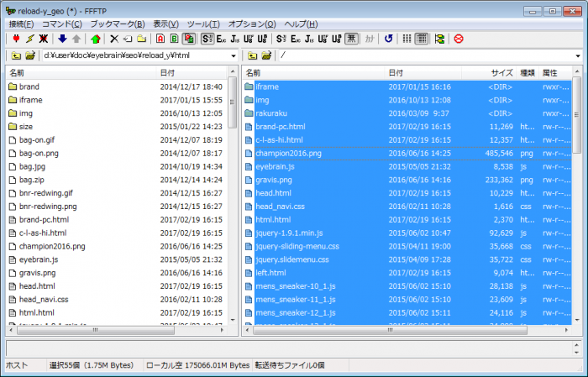Click the blue Download arrow icon

coord(62,39)
